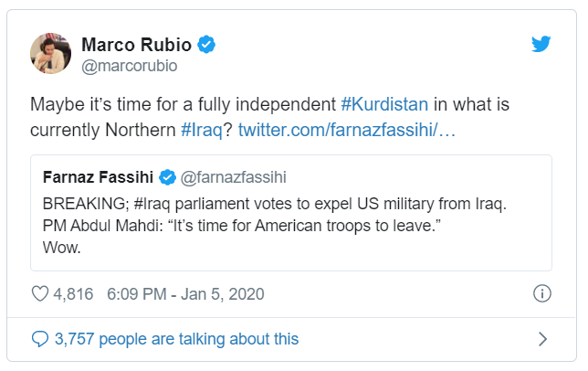Click Farnaz Fassihi's verified badge
The height and width of the screenshot is (371, 588).
(169, 176)
